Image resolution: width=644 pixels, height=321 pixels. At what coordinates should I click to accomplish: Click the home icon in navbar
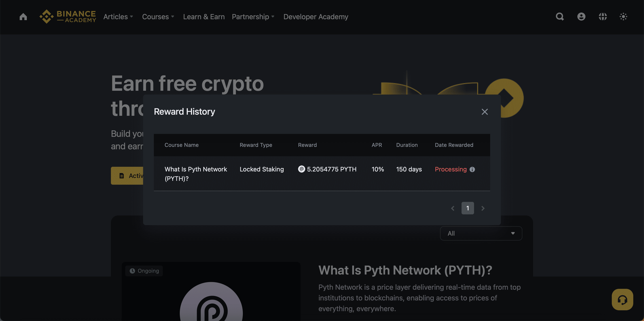point(23,17)
